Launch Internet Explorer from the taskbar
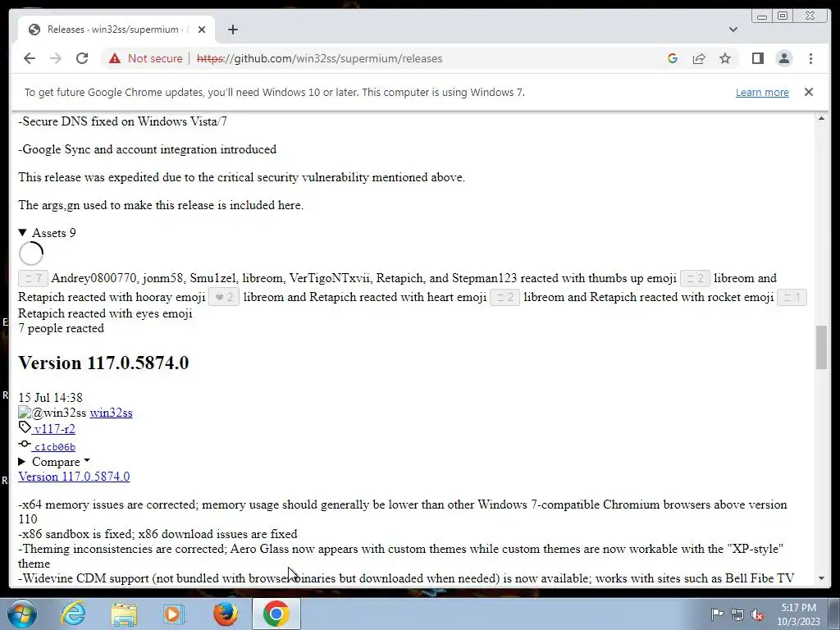 coord(73,614)
